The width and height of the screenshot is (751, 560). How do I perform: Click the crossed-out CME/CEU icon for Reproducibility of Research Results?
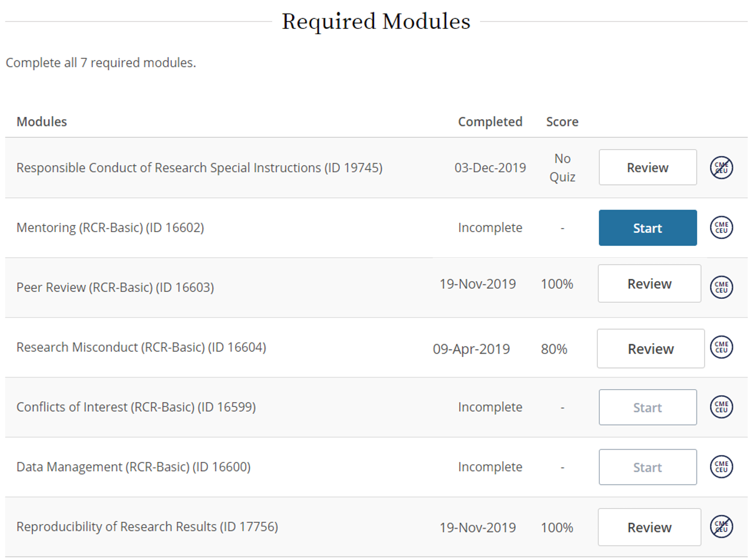(721, 527)
